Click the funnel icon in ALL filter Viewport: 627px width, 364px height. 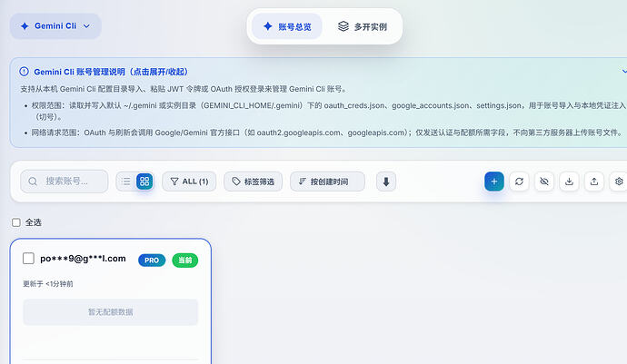174,182
